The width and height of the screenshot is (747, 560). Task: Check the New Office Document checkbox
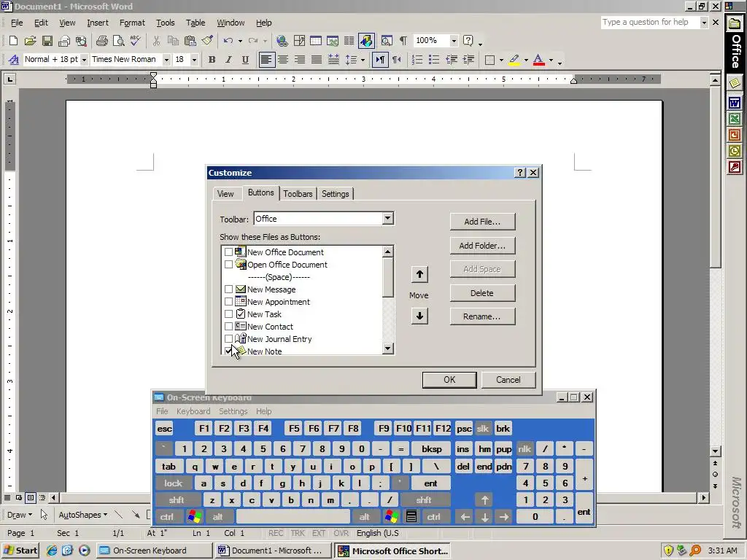pyautogui.click(x=228, y=252)
